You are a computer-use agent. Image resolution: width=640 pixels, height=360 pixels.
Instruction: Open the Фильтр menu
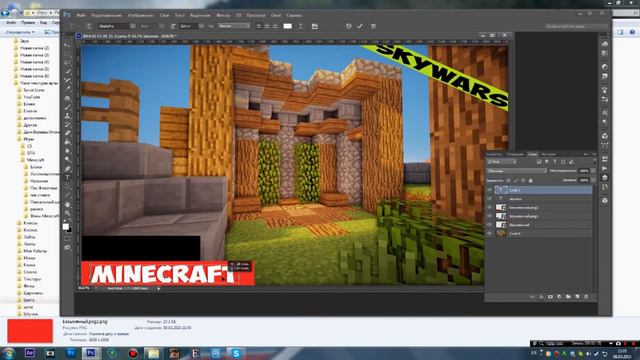(x=223, y=15)
